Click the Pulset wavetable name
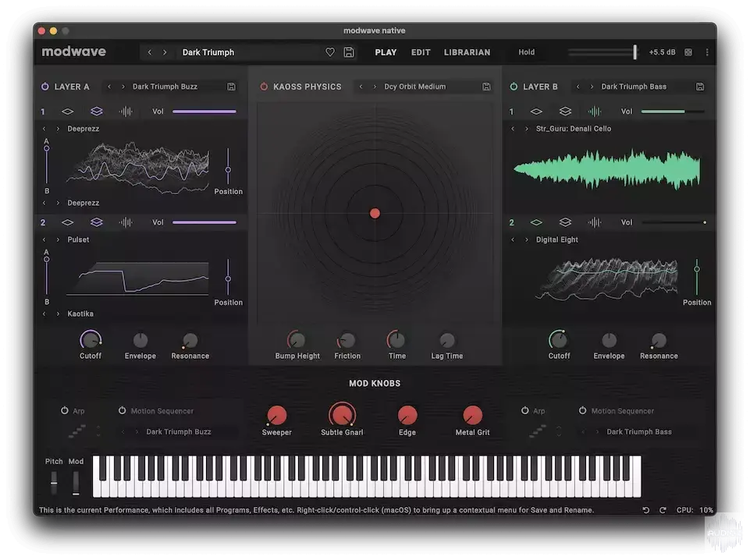750x560 pixels. 78,239
